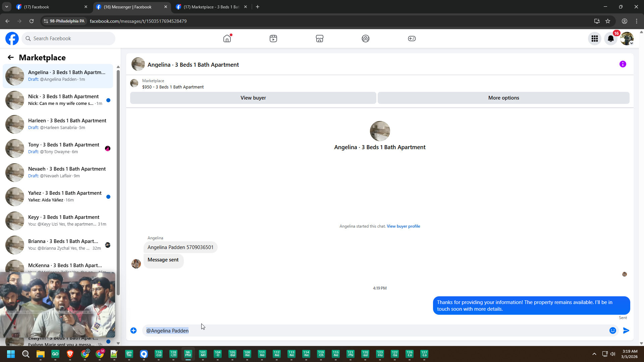Open Brianna's 3 Beds 1 Bath conversation
The width and height of the screenshot is (644, 362).
coord(58,245)
